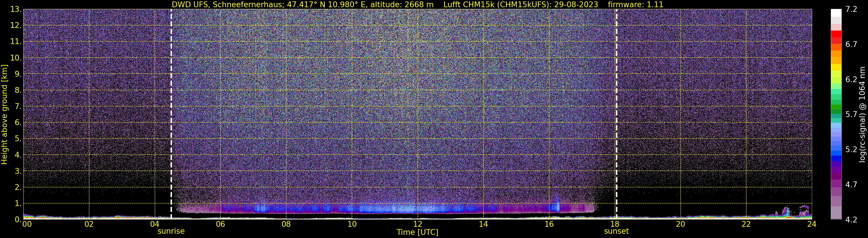Select the white dashed sunrise line
The width and height of the screenshot is (868, 238).
[x=171, y=114]
